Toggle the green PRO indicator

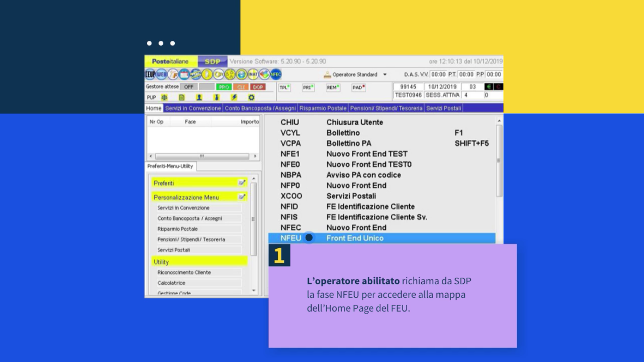pos(224,87)
